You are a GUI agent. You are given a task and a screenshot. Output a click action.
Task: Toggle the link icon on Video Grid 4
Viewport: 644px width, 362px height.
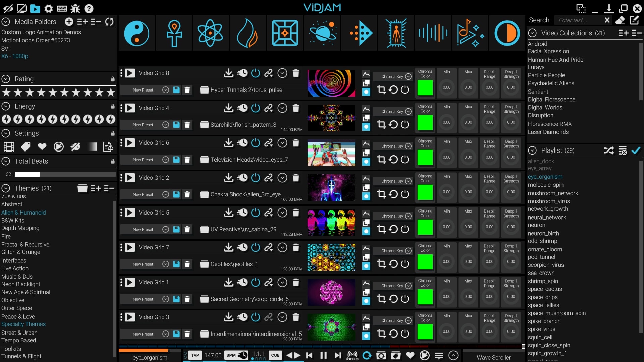269,108
